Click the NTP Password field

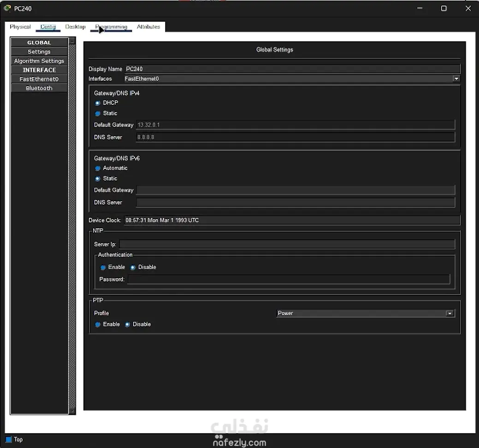[x=289, y=279]
